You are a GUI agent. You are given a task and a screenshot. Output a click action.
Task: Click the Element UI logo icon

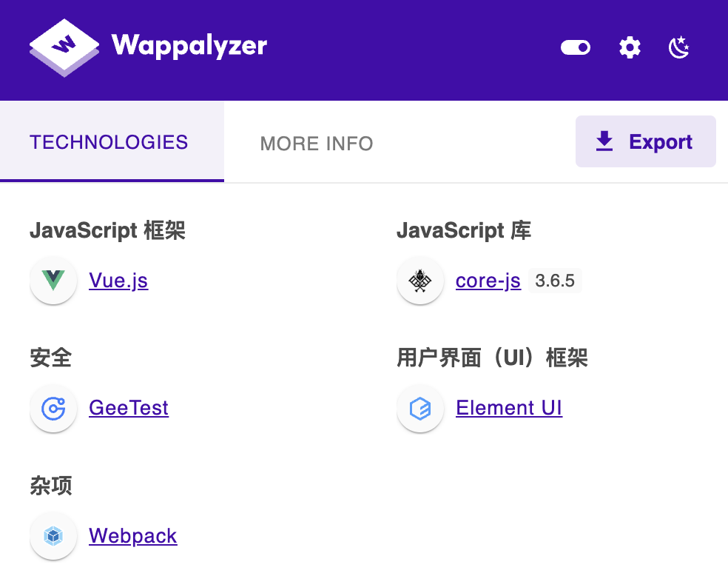[420, 409]
